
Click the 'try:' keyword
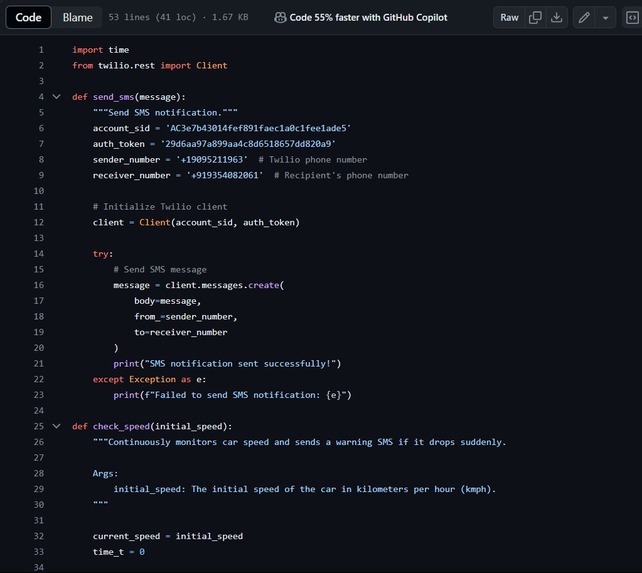click(x=103, y=254)
